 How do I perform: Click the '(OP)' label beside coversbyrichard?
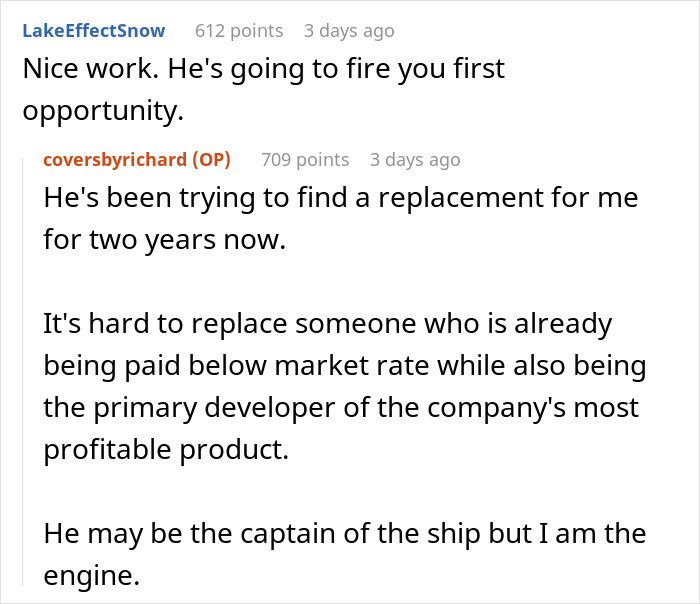pos(209,160)
